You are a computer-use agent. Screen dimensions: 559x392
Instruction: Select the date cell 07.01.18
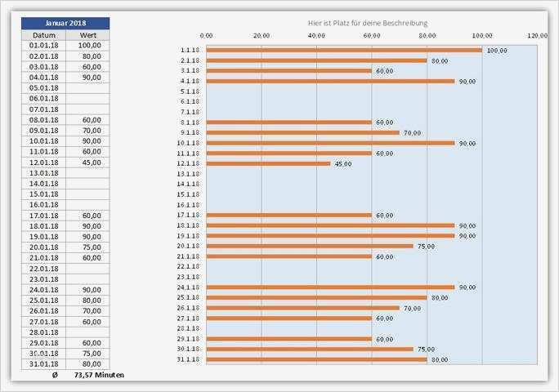[44, 109]
